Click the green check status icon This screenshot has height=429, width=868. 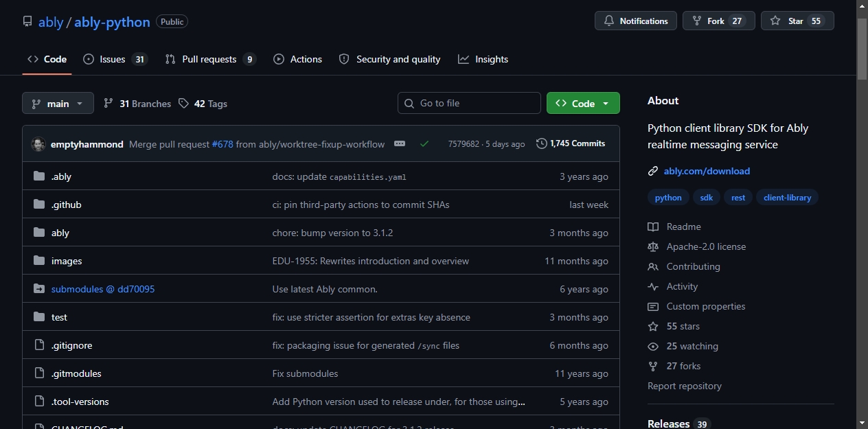coord(424,144)
